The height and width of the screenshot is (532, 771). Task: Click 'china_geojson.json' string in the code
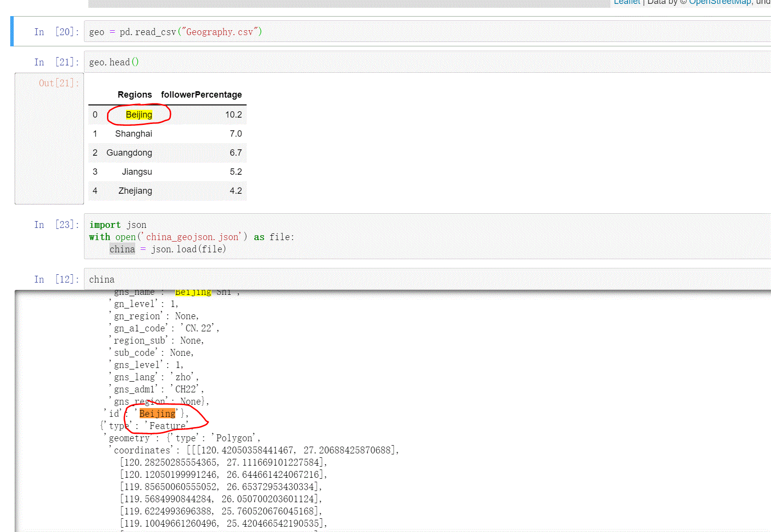193,237
